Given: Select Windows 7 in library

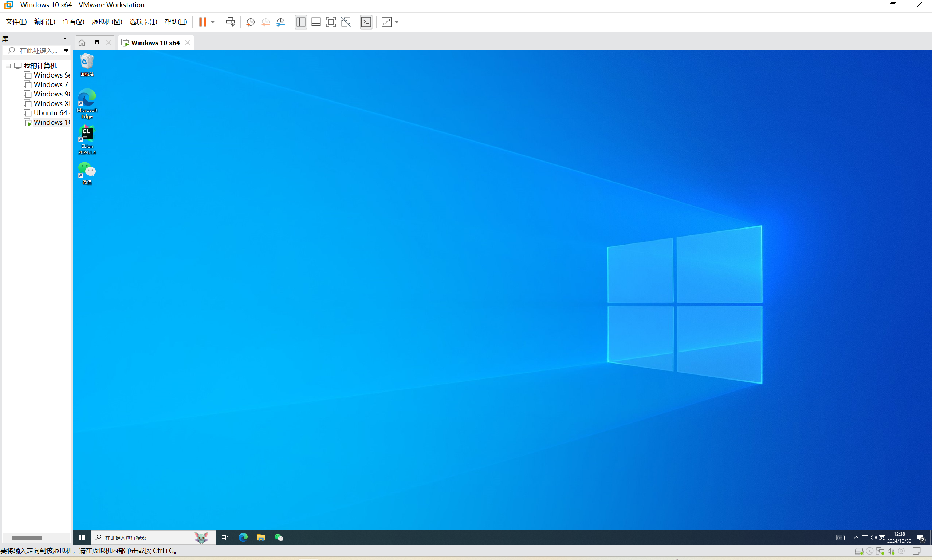Looking at the screenshot, I should point(51,84).
